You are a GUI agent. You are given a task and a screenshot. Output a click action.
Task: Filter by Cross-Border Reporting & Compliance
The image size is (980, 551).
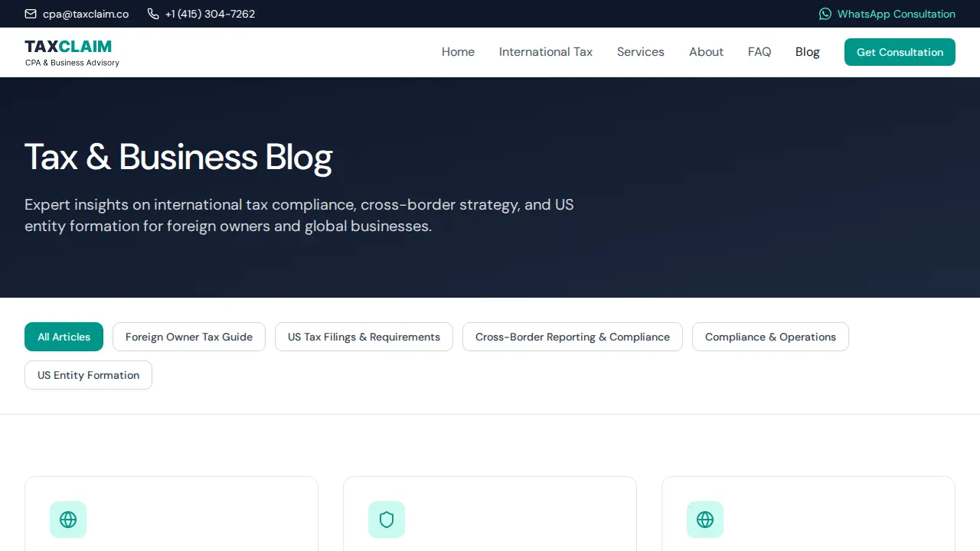click(573, 337)
